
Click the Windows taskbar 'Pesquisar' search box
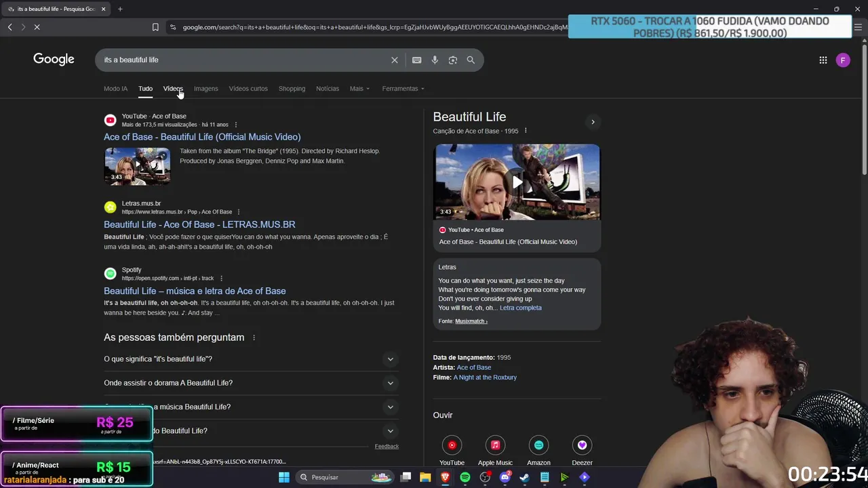pyautogui.click(x=344, y=477)
